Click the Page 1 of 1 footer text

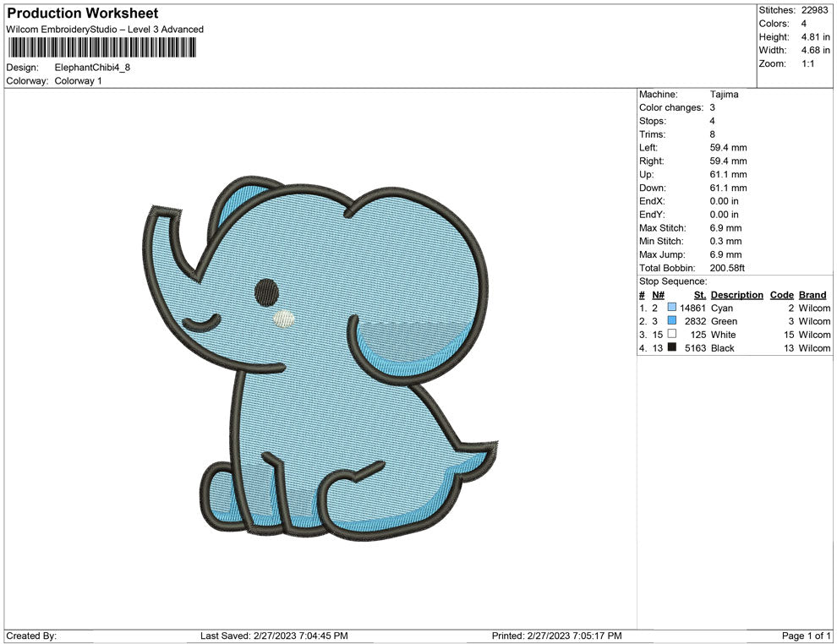click(x=807, y=636)
